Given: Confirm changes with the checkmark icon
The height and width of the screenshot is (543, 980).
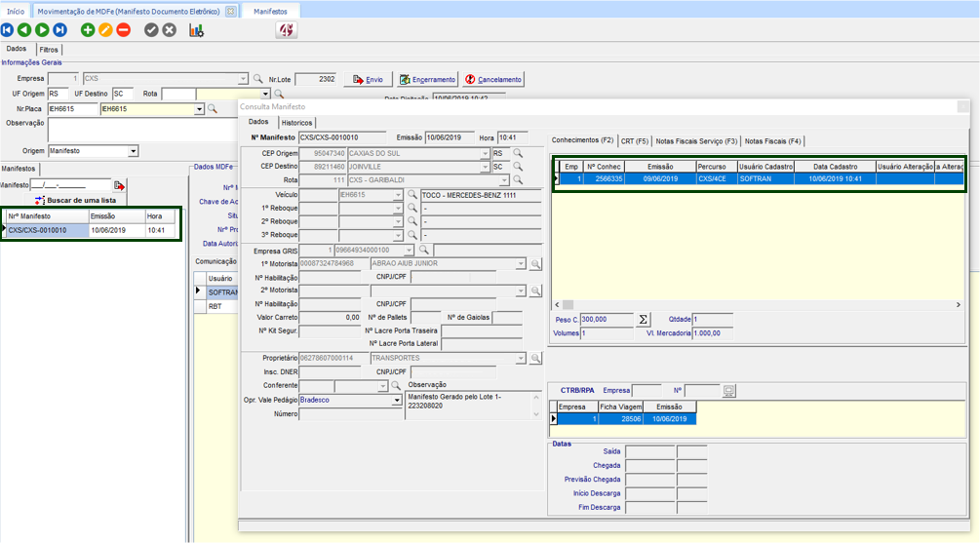Looking at the screenshot, I should click(151, 30).
